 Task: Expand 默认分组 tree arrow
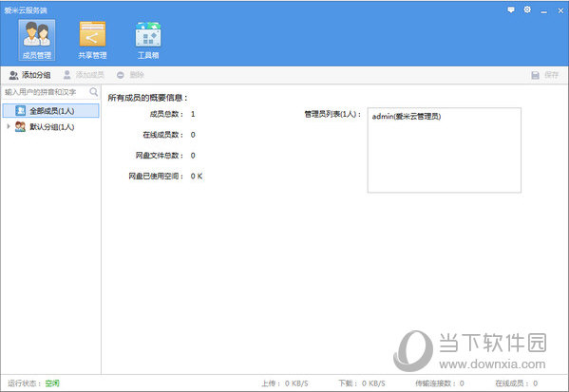pos(9,126)
